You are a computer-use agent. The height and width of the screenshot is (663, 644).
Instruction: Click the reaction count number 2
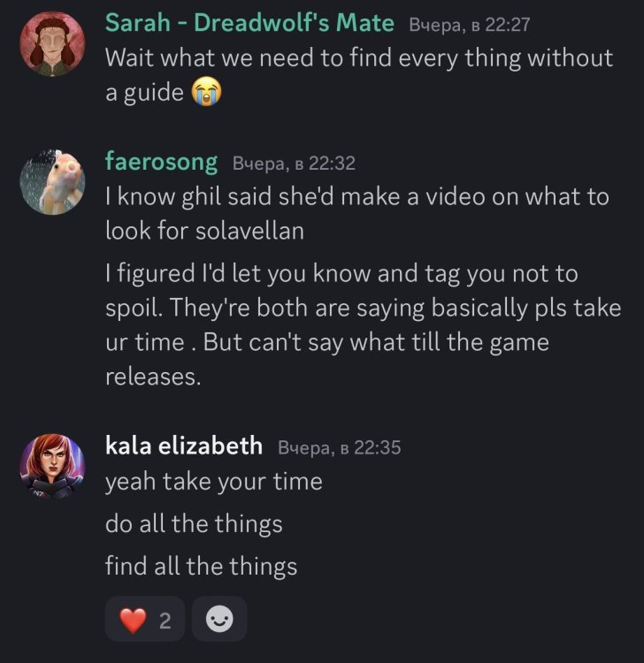(165, 621)
